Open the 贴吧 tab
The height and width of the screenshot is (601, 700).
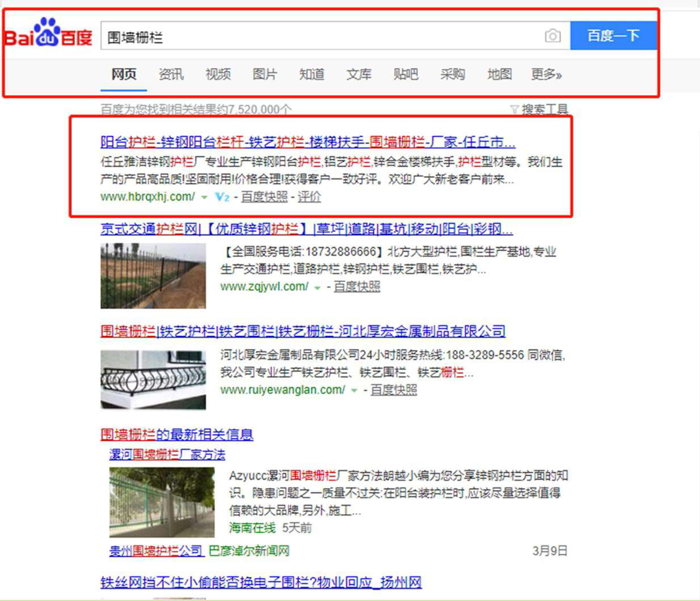tap(406, 74)
